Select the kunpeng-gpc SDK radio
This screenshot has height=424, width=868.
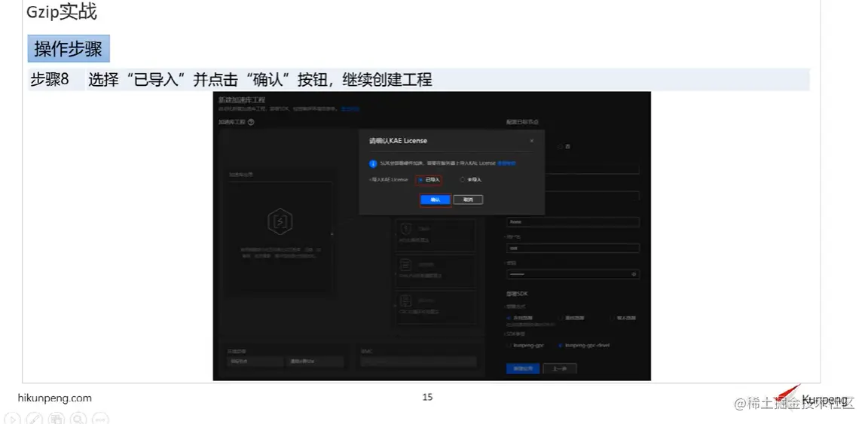coord(509,346)
